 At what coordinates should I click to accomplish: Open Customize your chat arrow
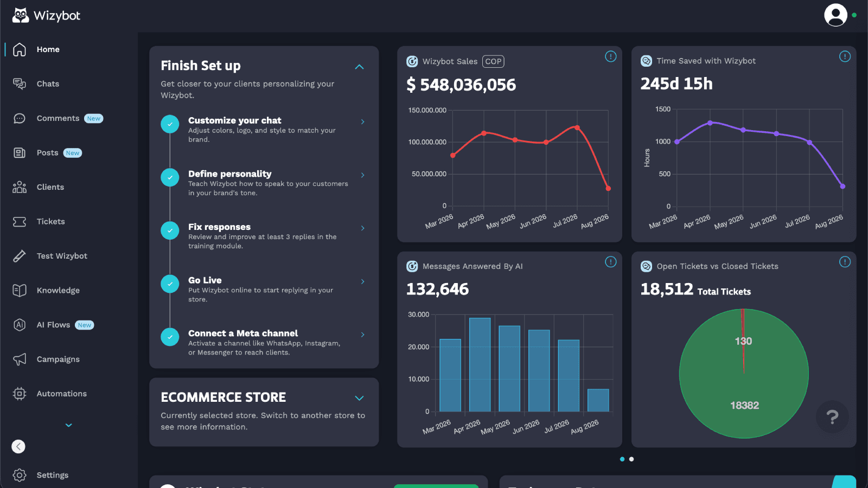tap(362, 121)
